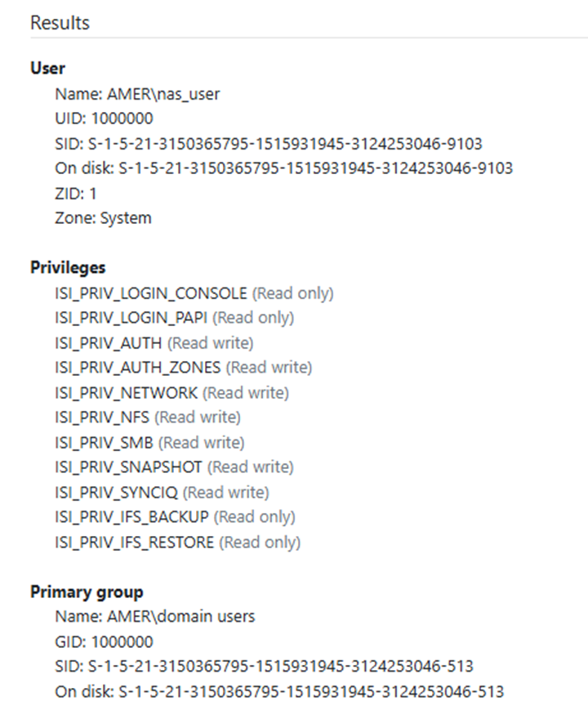Click the user On disk line ending 9103
Screen dimensions: 588x719
[283, 168]
